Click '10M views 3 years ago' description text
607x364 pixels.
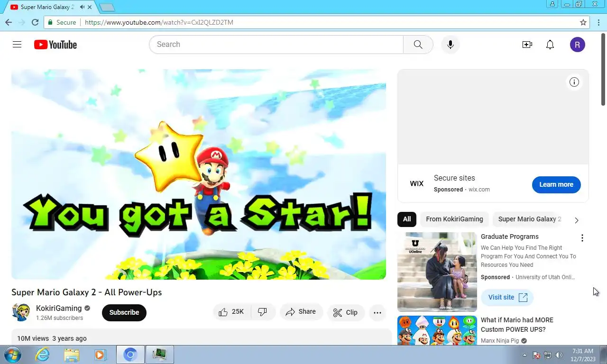[x=52, y=338]
